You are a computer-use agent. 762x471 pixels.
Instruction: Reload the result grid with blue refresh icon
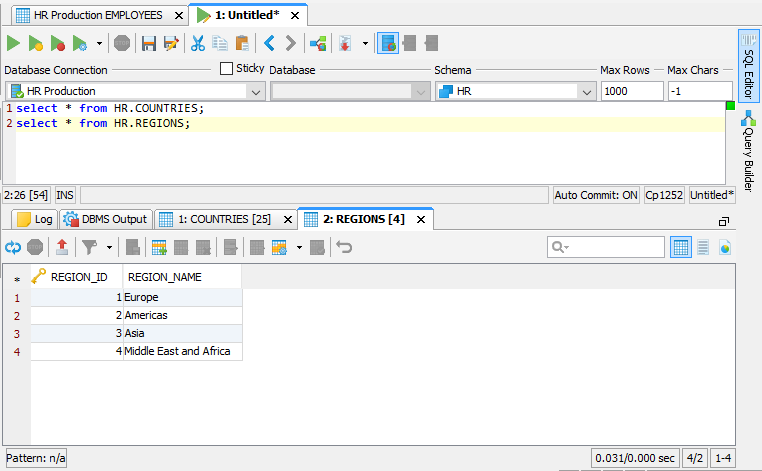[x=13, y=248]
